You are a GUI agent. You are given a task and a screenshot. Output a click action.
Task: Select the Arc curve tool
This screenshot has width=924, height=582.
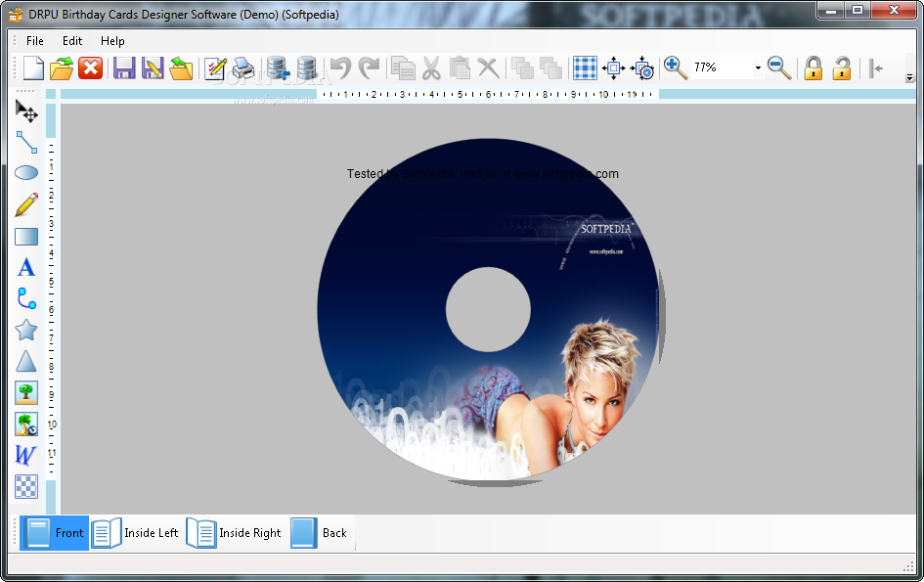point(26,298)
